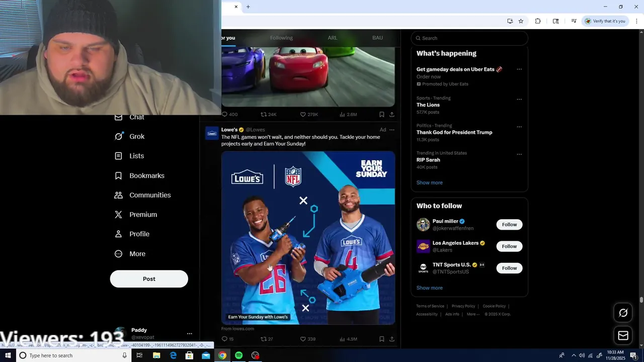
Task: Open the Cookie Policy link
Action: (494, 306)
